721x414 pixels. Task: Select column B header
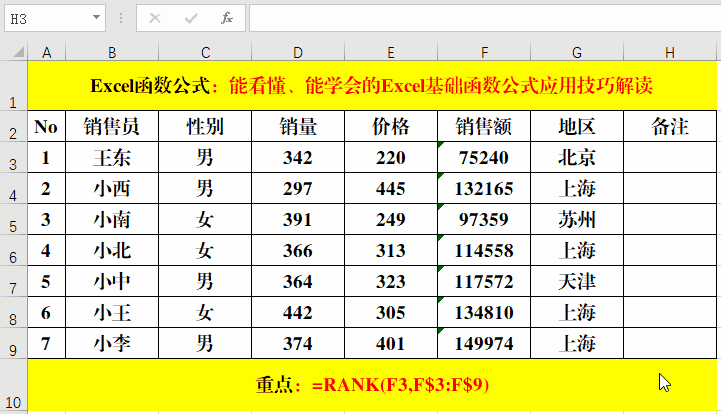tap(112, 52)
